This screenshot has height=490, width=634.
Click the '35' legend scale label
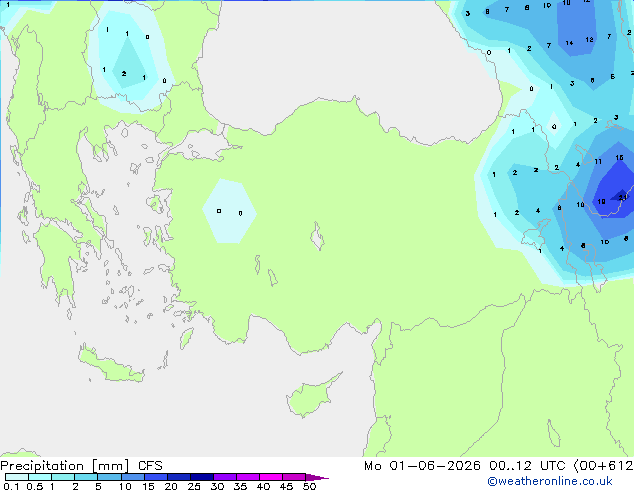tap(240, 486)
